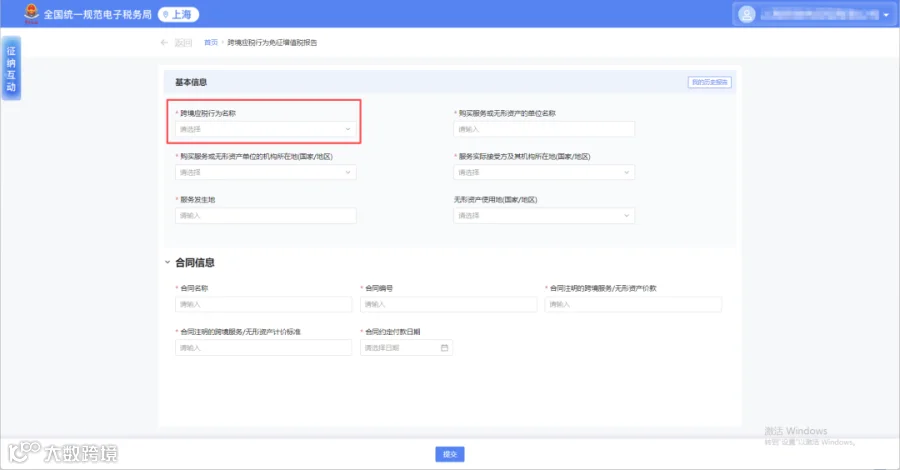Click the 上海 region selector pill
Screen dimensions: 900x470
179,14
